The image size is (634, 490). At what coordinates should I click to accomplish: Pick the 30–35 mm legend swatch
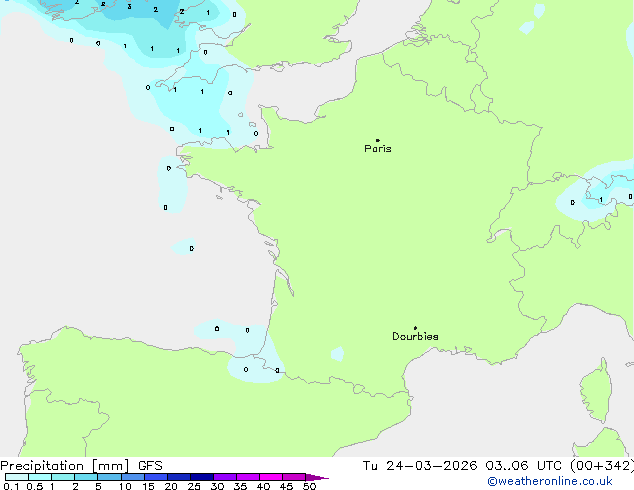click(x=225, y=477)
